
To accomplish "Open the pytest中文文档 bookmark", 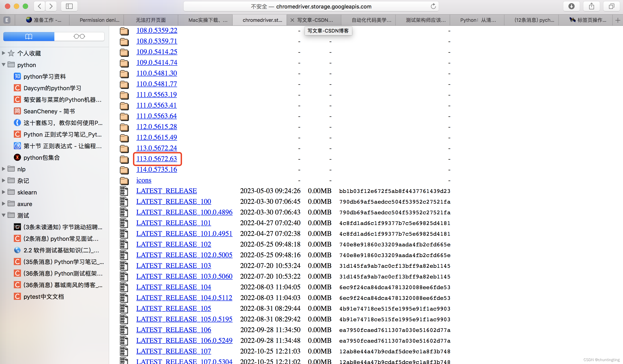I will click(39, 296).
